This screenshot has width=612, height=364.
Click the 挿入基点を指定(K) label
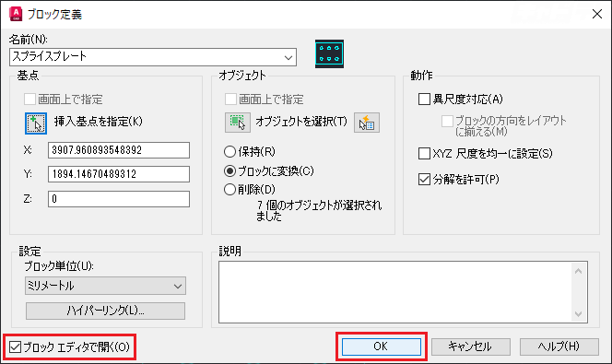click(99, 122)
